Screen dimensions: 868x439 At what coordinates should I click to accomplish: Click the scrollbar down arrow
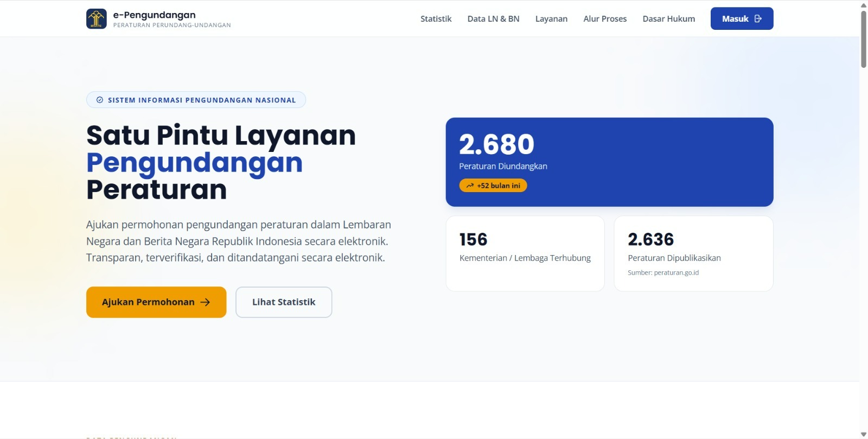click(864, 434)
